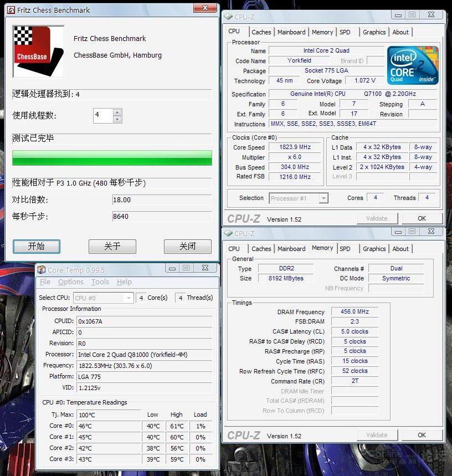Screen dimensions: 452x476
Task: Maximize the Core Temp window
Action: click(186, 268)
